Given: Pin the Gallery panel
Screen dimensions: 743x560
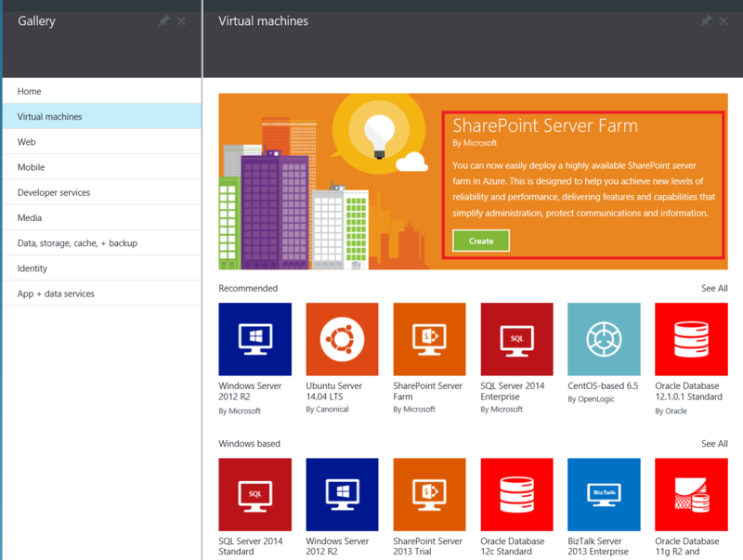Looking at the screenshot, I should 163,20.
